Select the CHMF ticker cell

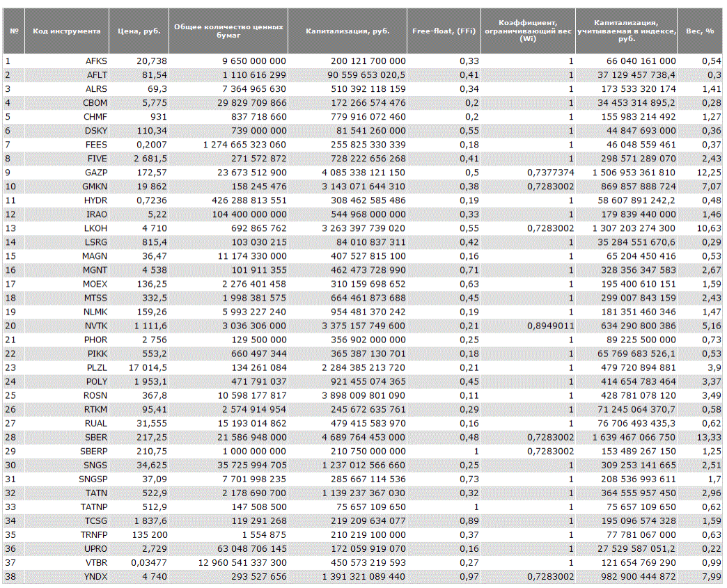(x=67, y=117)
